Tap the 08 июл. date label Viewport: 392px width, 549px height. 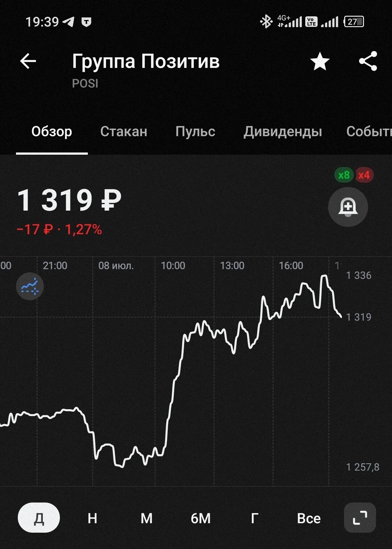click(x=116, y=265)
